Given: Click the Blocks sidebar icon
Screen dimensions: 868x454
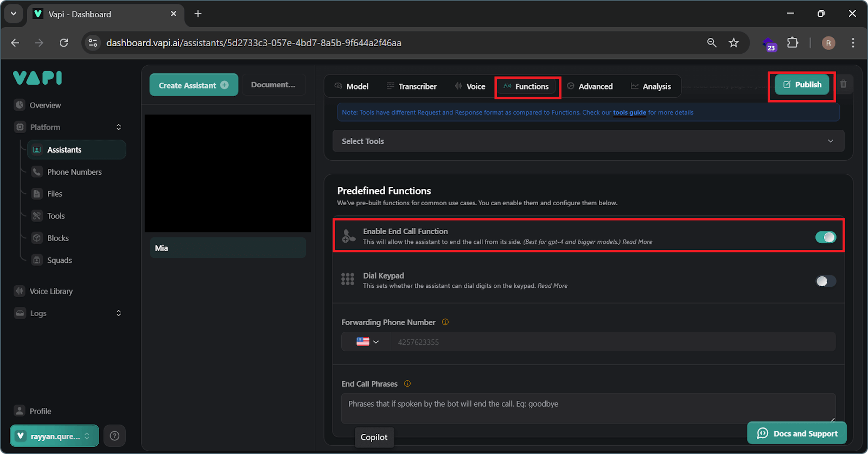Looking at the screenshot, I should pyautogui.click(x=37, y=238).
